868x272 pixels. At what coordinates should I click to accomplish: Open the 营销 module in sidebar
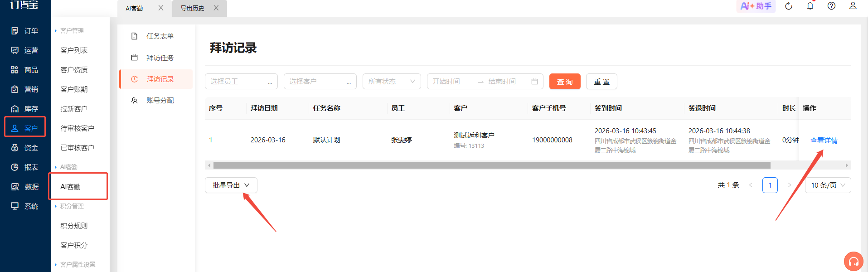[25, 89]
